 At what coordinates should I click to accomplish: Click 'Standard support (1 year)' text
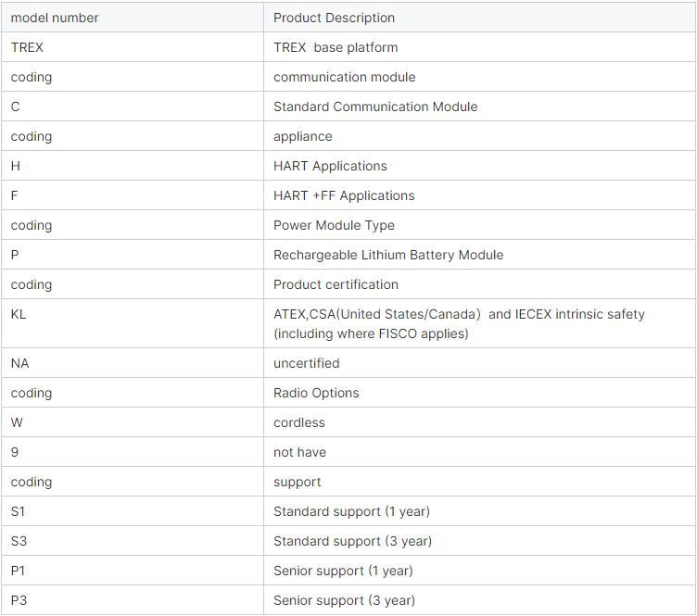351,511
